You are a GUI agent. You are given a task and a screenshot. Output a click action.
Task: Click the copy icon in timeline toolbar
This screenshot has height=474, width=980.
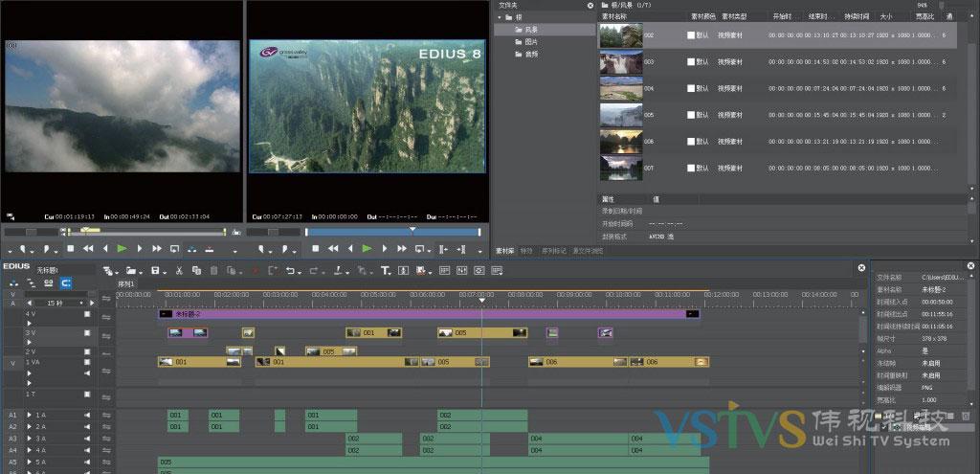tap(196, 271)
